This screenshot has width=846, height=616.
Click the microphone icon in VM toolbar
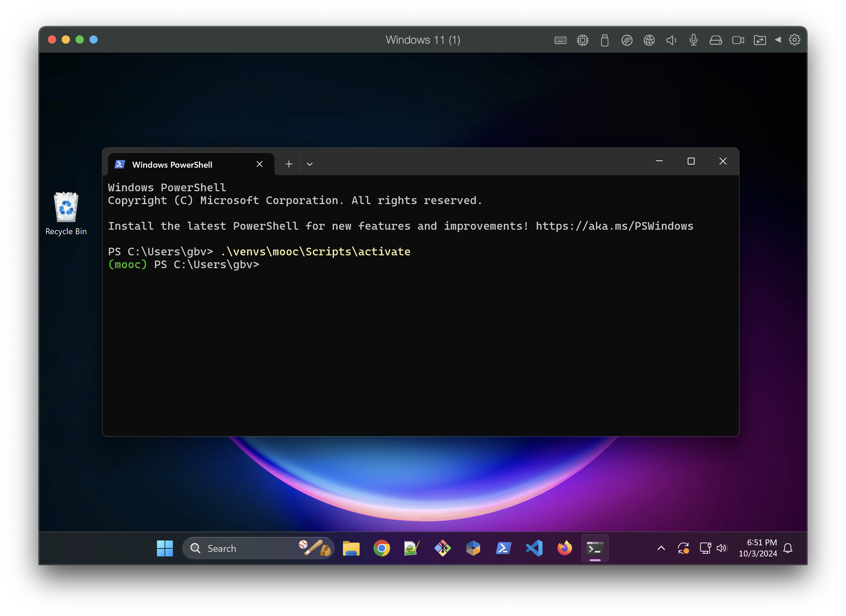[694, 40]
